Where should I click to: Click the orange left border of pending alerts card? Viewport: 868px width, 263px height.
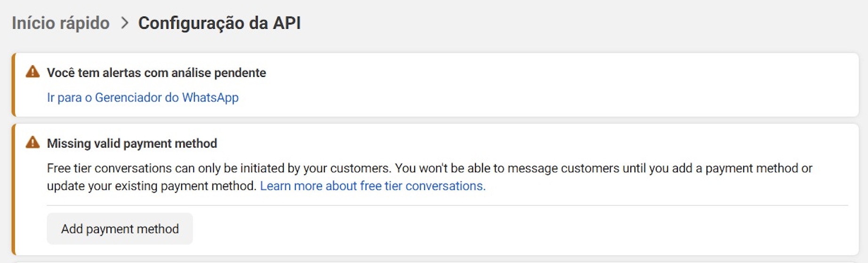coord(14,85)
